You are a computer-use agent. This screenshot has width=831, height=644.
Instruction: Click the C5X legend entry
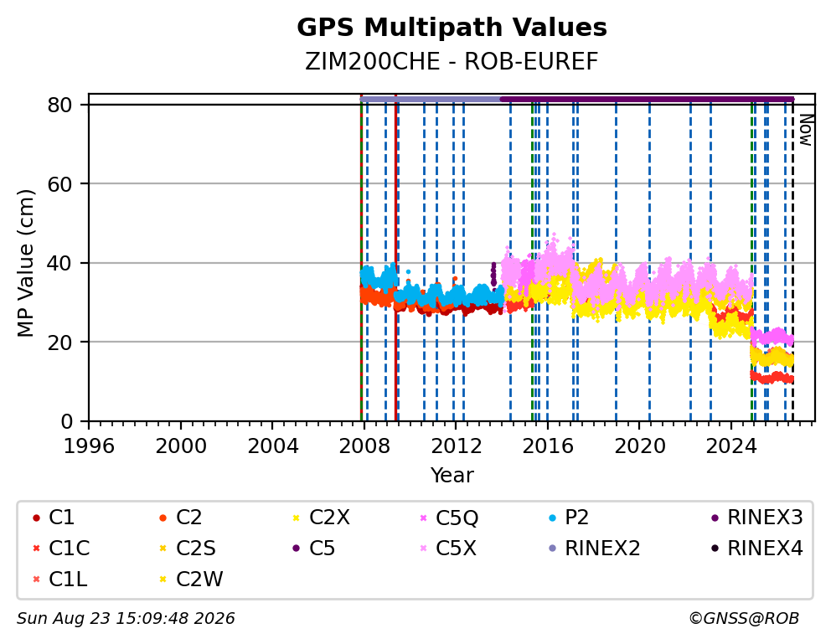[x=448, y=549]
